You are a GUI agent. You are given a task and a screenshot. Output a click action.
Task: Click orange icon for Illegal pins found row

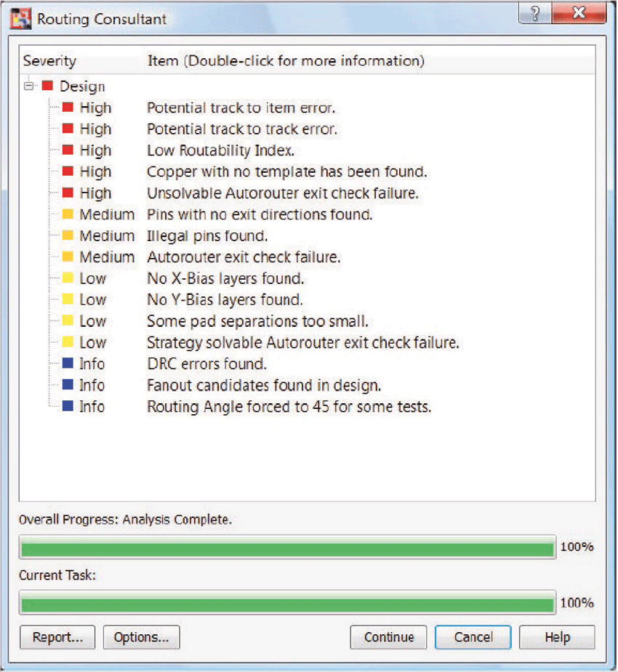(x=68, y=235)
